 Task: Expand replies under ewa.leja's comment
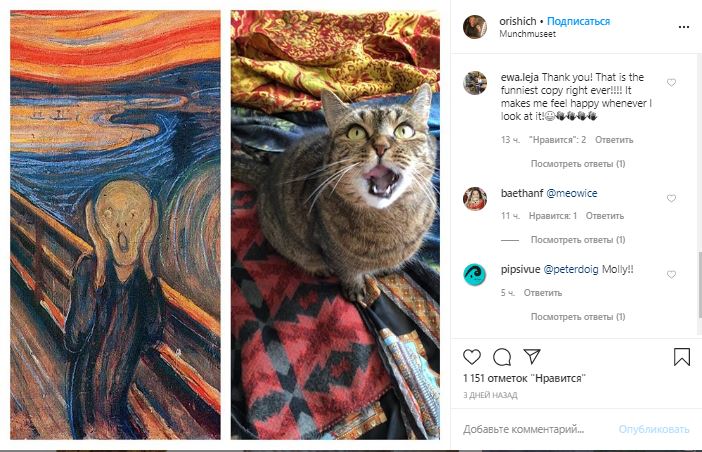578,163
